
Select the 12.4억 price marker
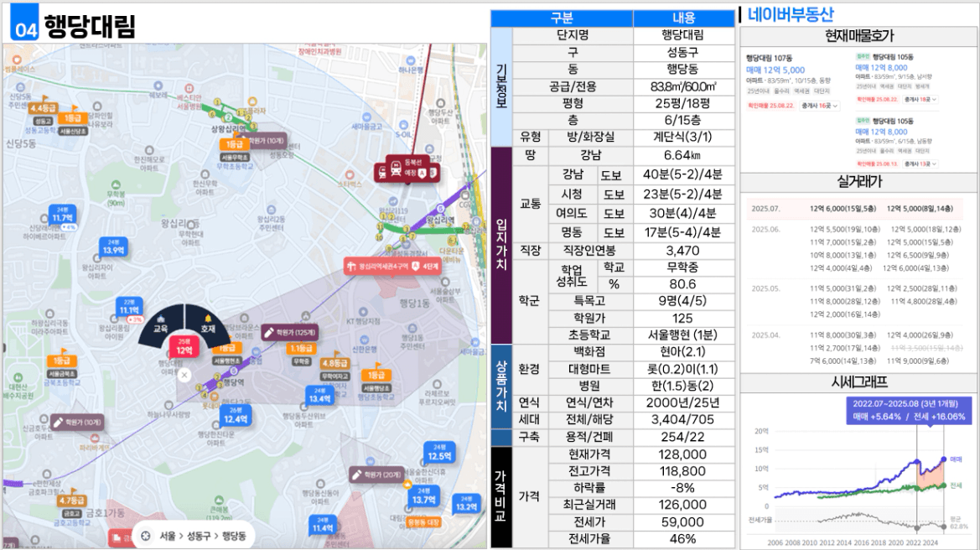pos(236,416)
